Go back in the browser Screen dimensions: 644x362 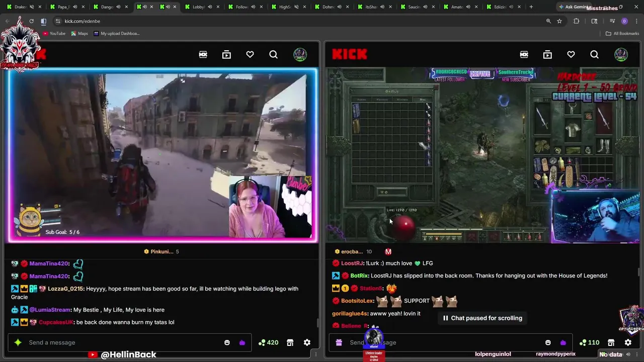pyautogui.click(x=7, y=21)
